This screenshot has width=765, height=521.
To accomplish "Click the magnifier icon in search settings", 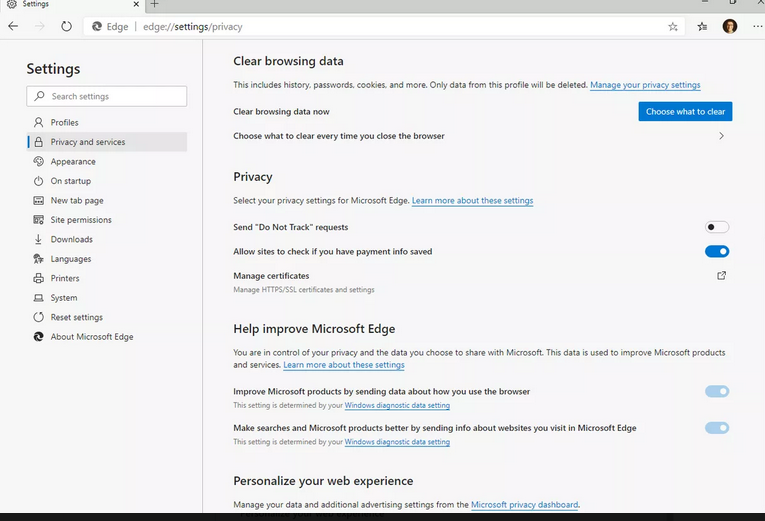I will tap(40, 96).
